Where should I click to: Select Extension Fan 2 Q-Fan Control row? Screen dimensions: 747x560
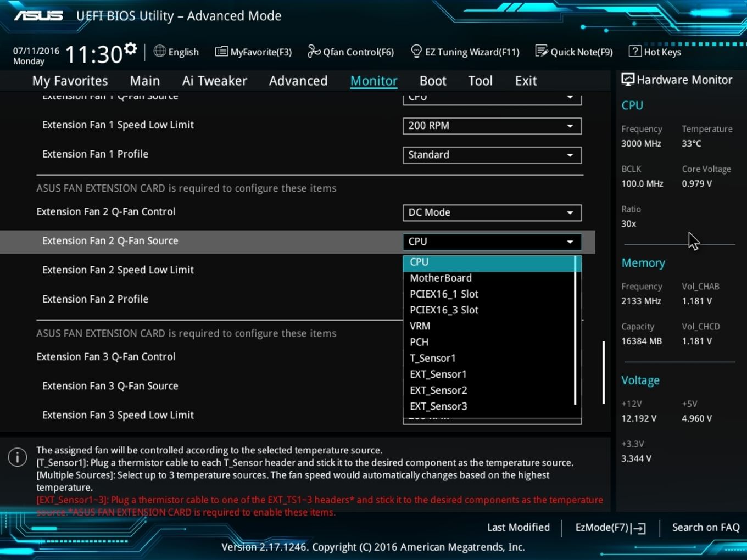pyautogui.click(x=297, y=212)
